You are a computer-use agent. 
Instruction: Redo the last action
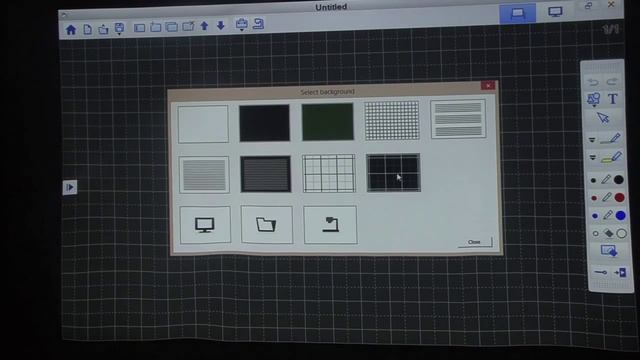click(611, 82)
